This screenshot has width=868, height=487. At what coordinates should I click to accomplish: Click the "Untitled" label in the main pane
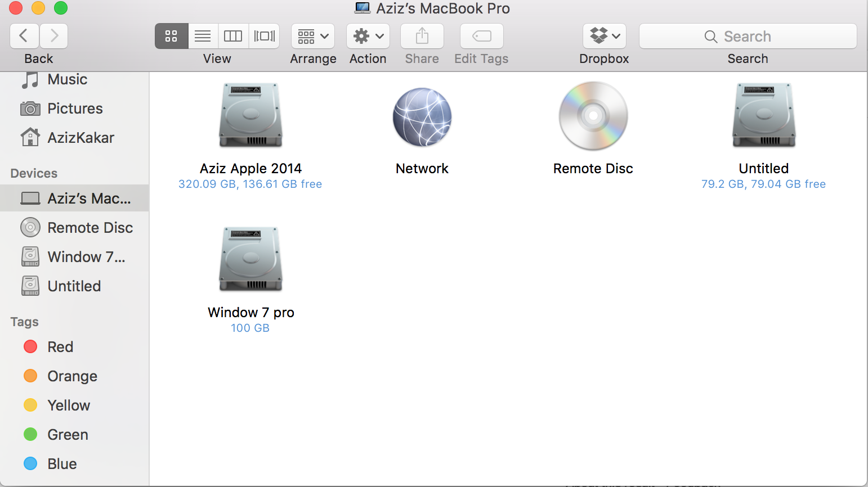[764, 169]
